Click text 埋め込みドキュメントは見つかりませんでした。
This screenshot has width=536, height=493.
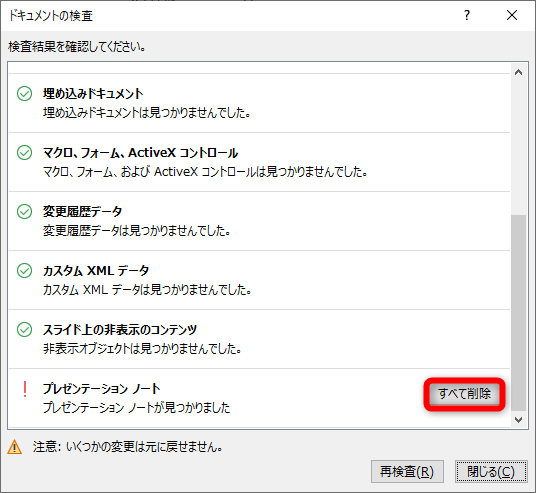click(147, 112)
